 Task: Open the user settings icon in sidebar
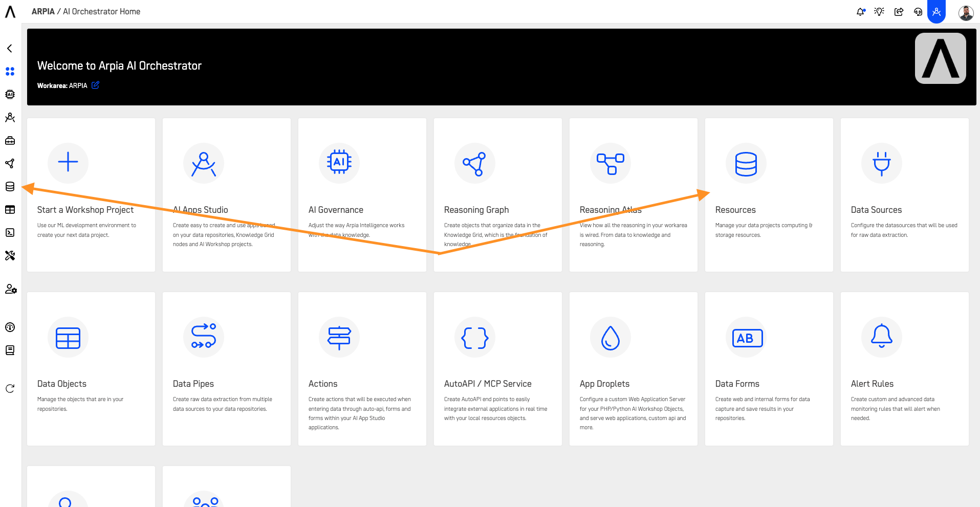click(11, 289)
